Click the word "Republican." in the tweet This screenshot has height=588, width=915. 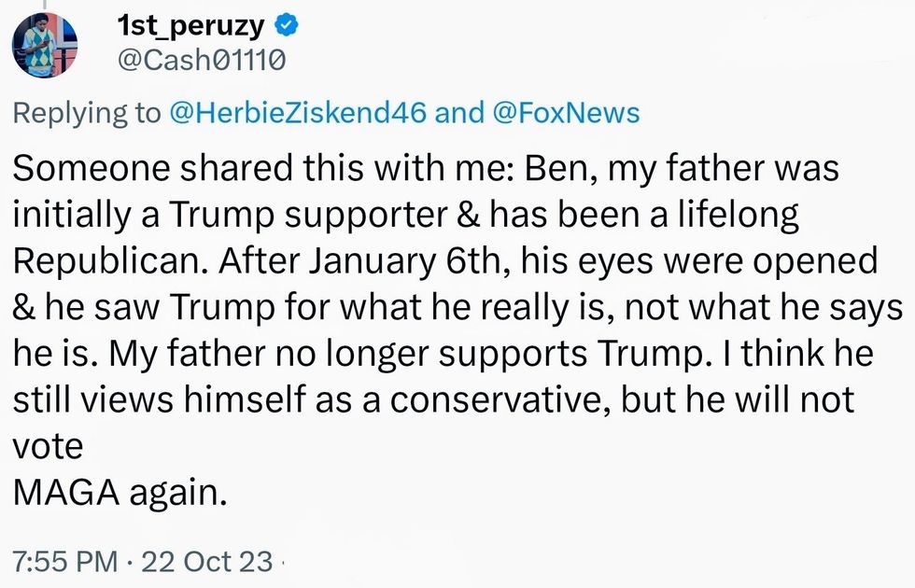click(x=112, y=262)
